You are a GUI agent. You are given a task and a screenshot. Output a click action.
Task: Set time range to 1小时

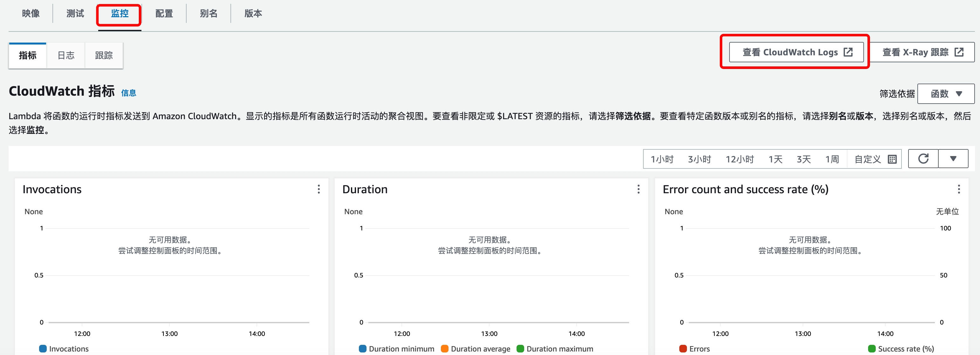pos(662,159)
